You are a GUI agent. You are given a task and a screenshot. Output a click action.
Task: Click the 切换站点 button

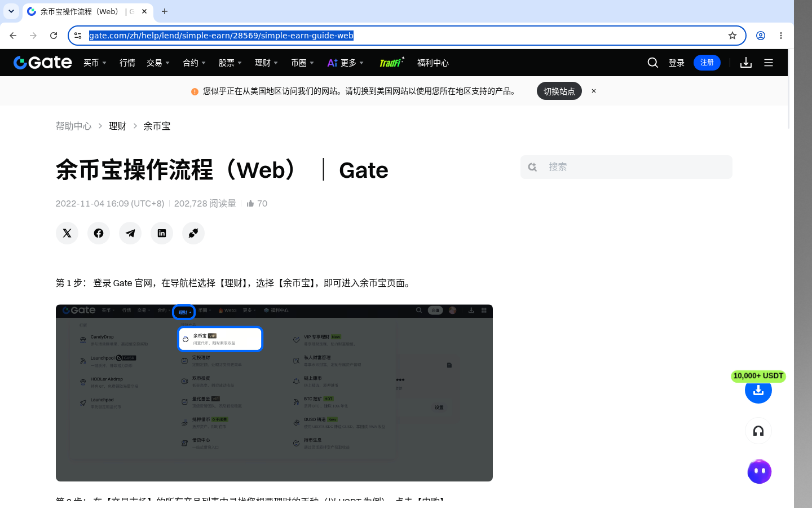pyautogui.click(x=559, y=91)
